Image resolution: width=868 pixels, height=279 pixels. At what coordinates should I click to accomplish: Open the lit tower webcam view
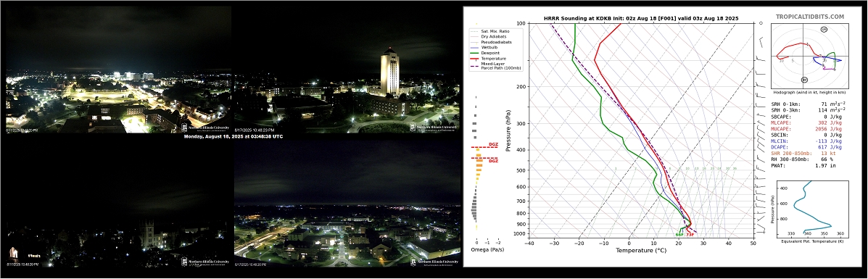(x=347, y=70)
